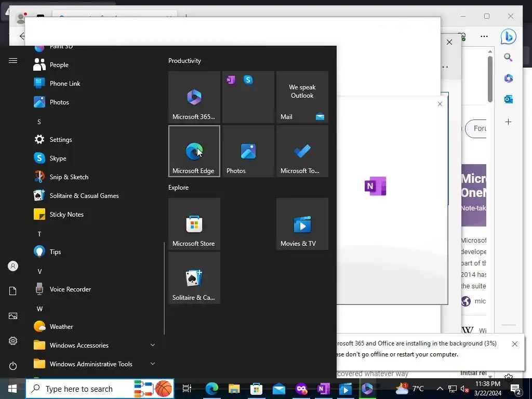Jump to letter W header in app list
The height and width of the screenshot is (399, 532).
39,309
